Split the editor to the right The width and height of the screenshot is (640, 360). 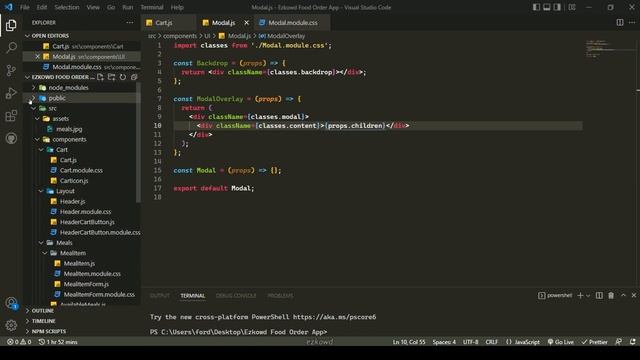pyautogui.click(x=620, y=23)
